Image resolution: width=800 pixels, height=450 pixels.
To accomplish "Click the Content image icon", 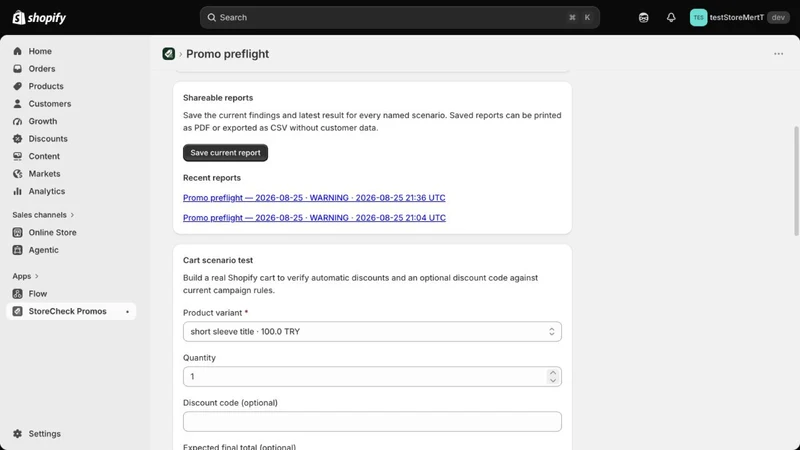I will pos(17,156).
